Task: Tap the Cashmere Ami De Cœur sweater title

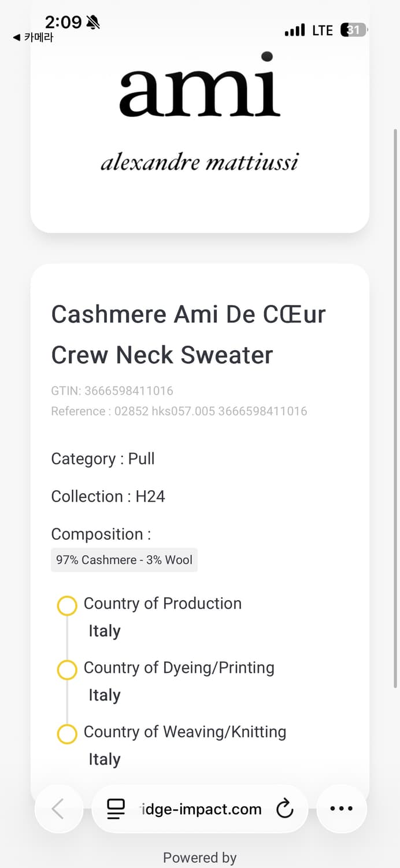Action: click(x=188, y=334)
